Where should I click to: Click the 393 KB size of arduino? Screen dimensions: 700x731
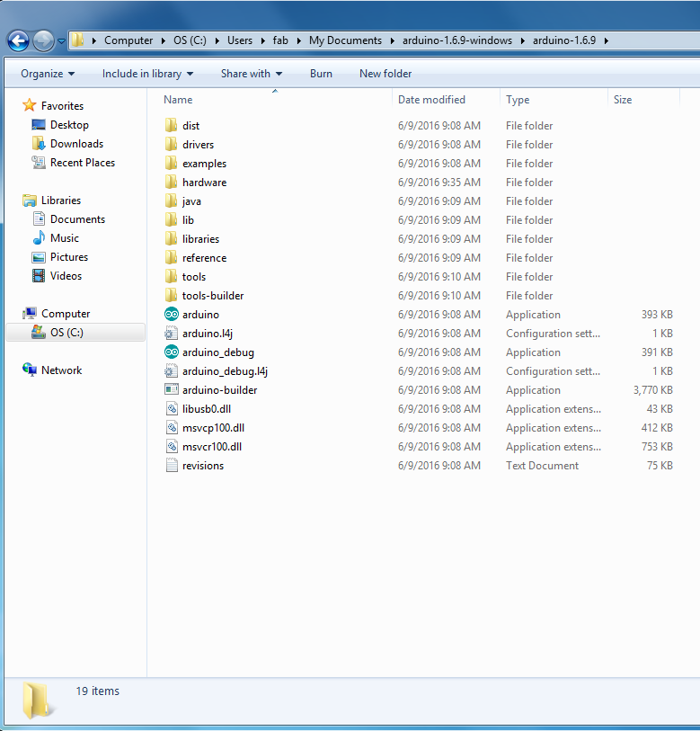657,314
